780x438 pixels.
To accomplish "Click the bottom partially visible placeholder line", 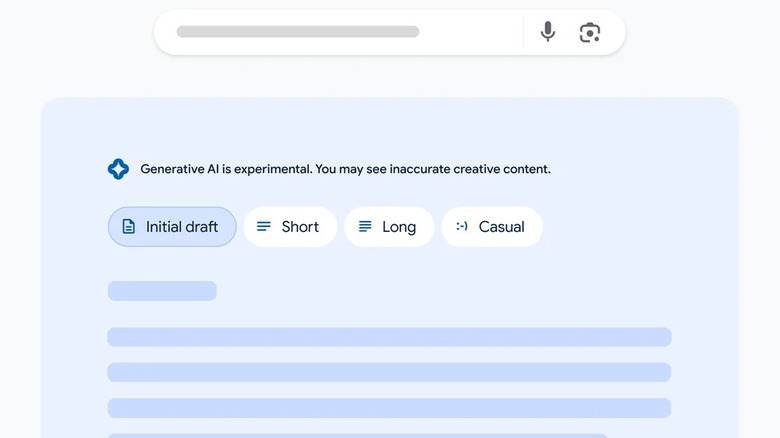I will click(357, 435).
